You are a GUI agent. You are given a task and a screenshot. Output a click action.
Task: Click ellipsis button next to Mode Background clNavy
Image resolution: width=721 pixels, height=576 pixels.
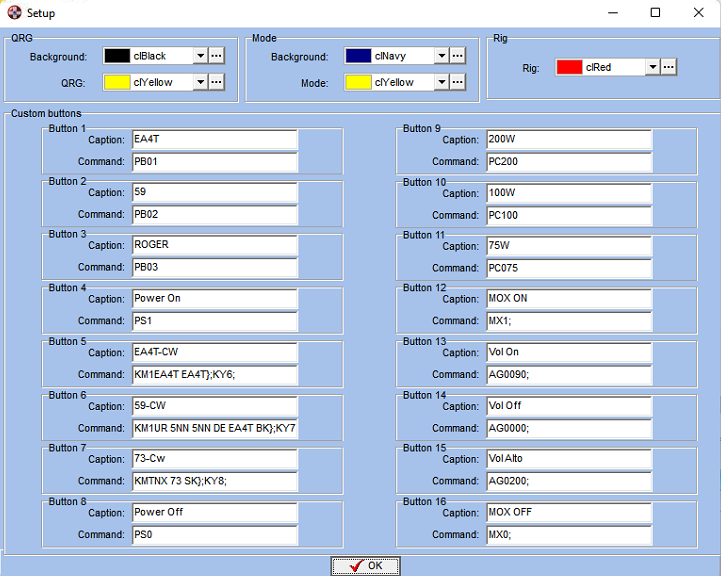tap(457, 56)
